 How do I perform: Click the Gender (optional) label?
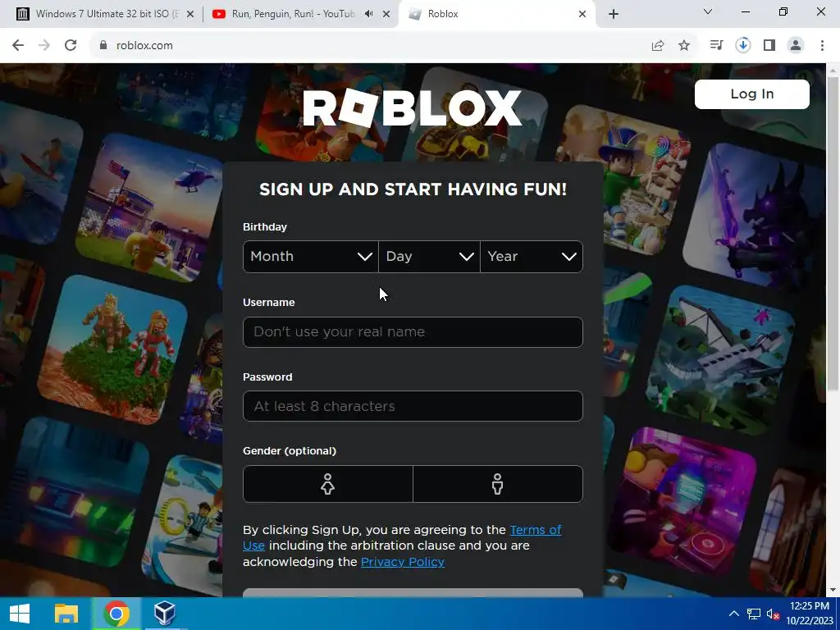tap(290, 451)
